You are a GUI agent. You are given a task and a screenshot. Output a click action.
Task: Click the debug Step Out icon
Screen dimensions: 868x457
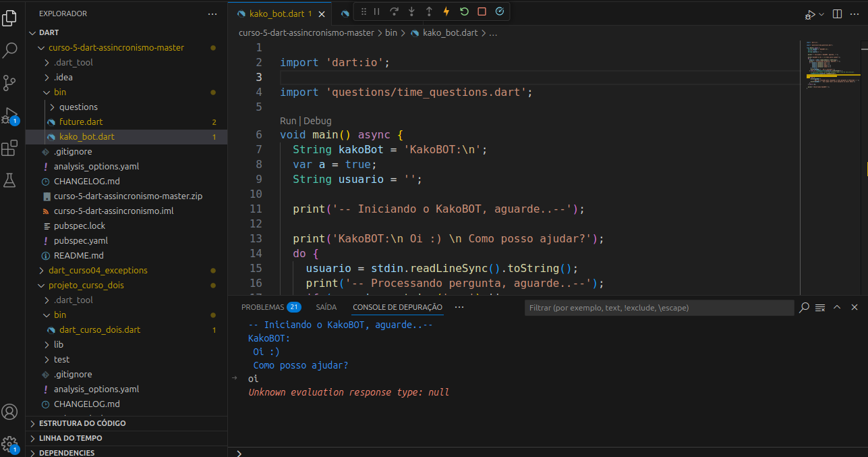(429, 11)
